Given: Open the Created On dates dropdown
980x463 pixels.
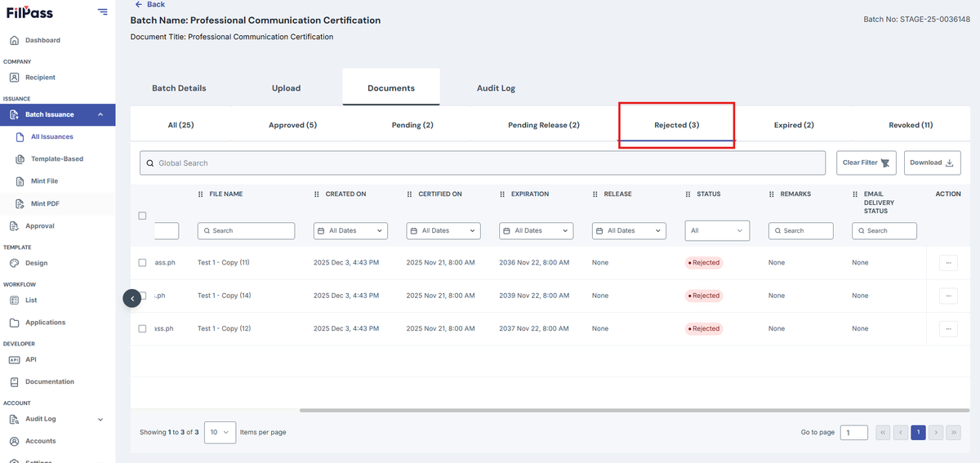Looking at the screenshot, I should point(350,231).
